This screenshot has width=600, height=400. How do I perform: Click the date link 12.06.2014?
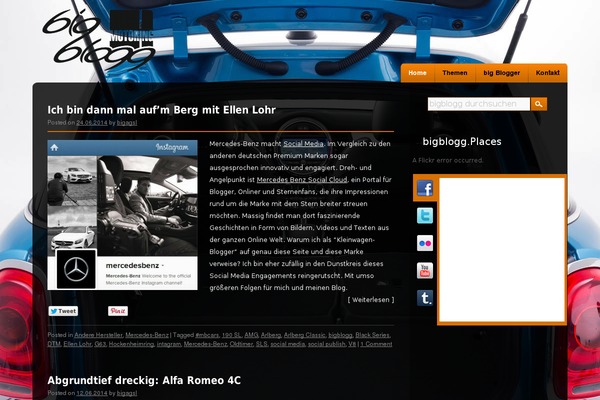92,393
